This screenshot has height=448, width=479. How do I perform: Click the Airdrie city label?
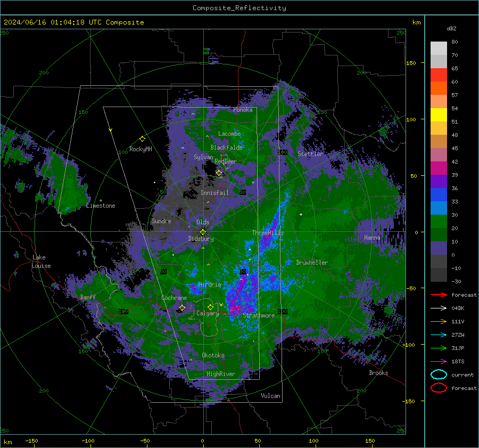pyautogui.click(x=210, y=284)
